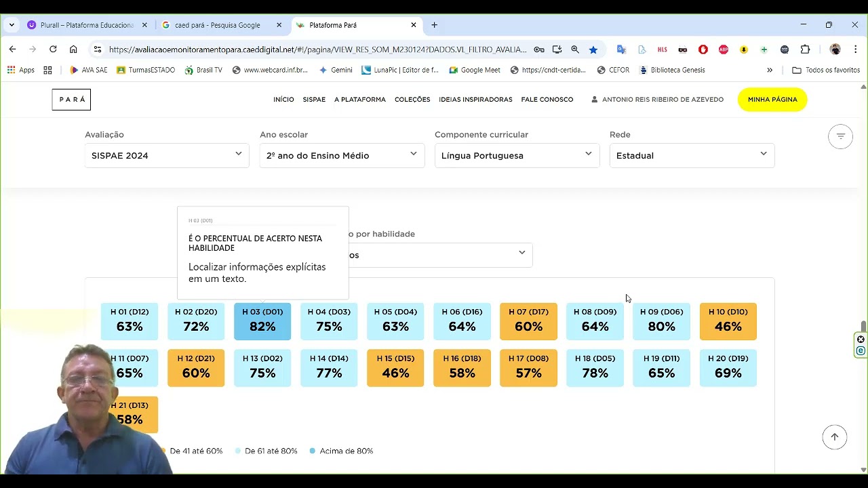Open the Chrome profile avatar

point(835,49)
